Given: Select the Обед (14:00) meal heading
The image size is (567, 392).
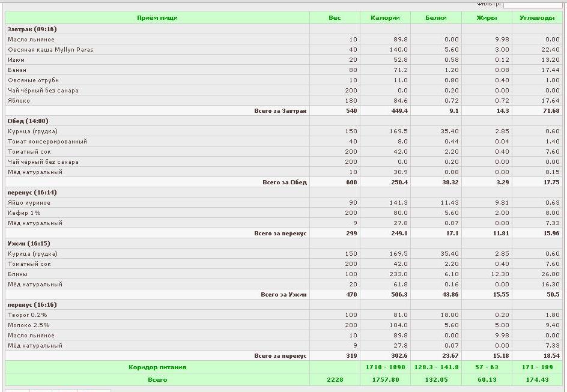Looking at the screenshot, I should click(x=28, y=121).
